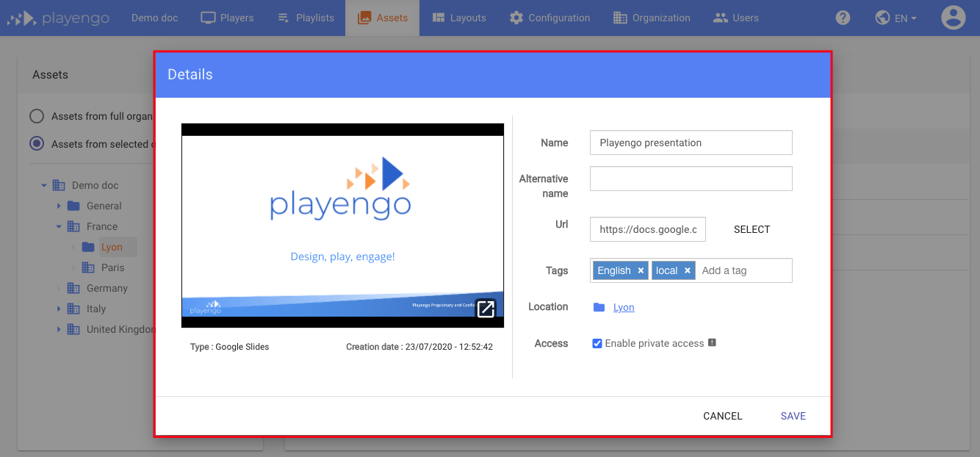The width and height of the screenshot is (980, 457).
Task: Click the General folder icon in tree
Action: (73, 206)
